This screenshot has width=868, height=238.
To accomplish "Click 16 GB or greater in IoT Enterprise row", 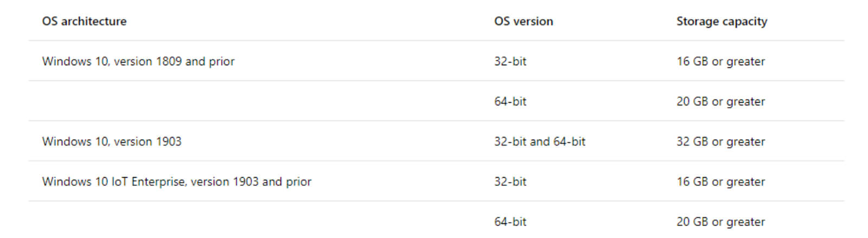I will pos(720,182).
